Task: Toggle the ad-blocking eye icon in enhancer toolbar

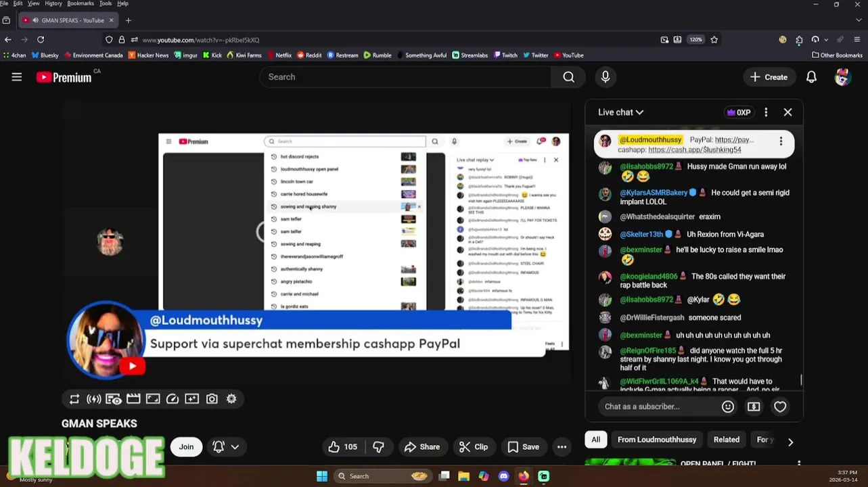Action: [114, 399]
